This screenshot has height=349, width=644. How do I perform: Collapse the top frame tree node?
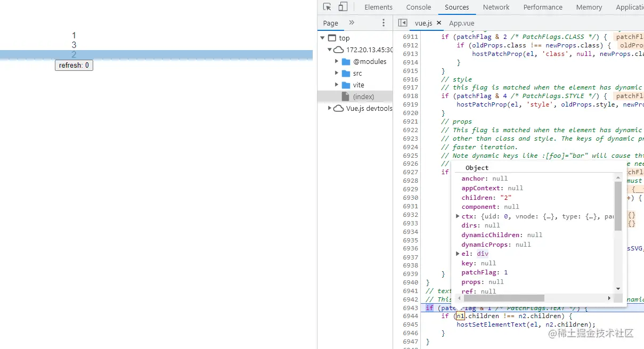click(322, 38)
